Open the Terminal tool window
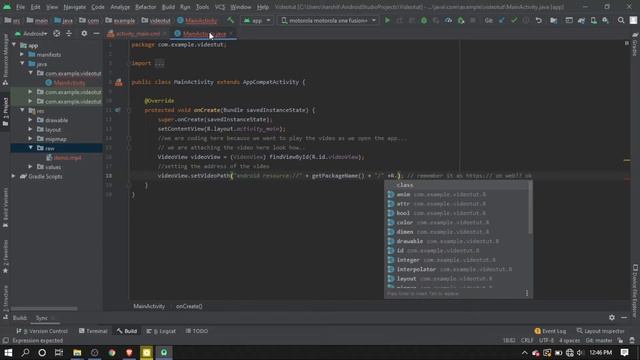 93,331
